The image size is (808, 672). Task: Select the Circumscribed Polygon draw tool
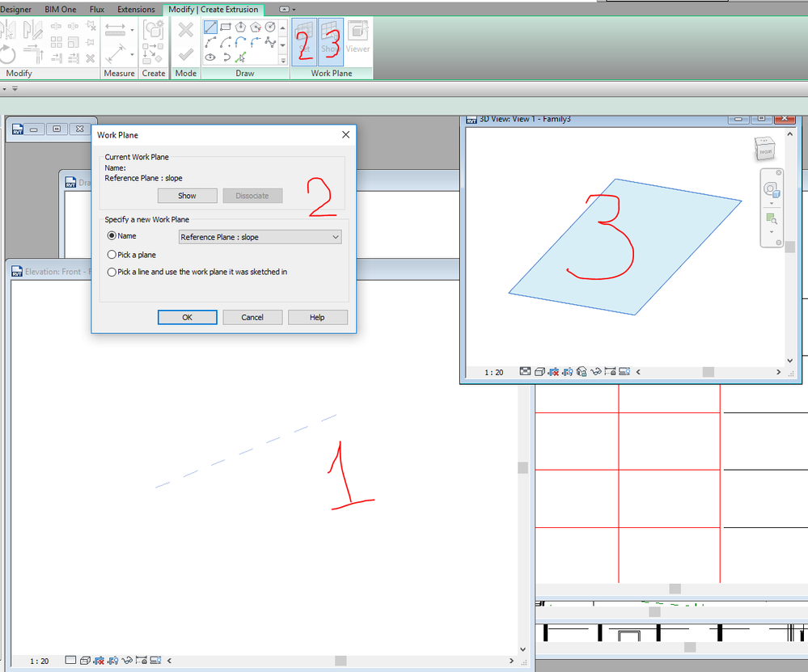[x=255, y=27]
